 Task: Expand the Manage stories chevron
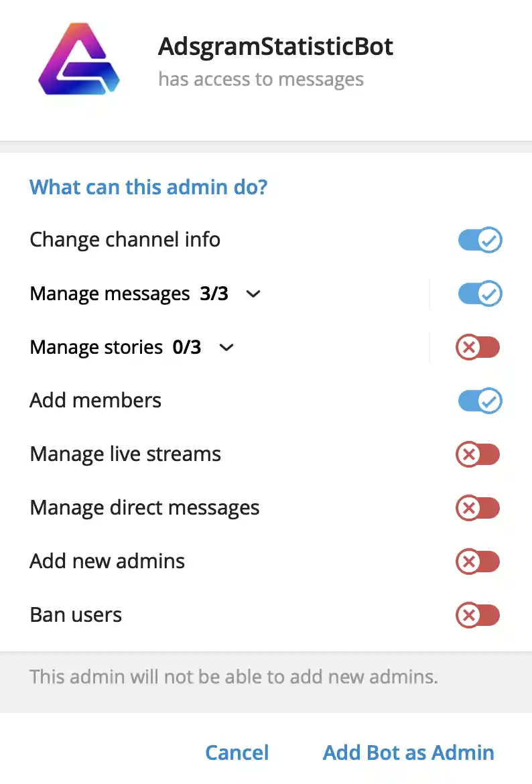point(226,348)
